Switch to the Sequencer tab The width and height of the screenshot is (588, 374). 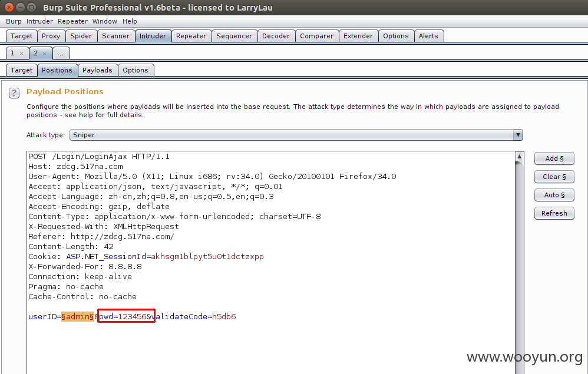(x=234, y=36)
